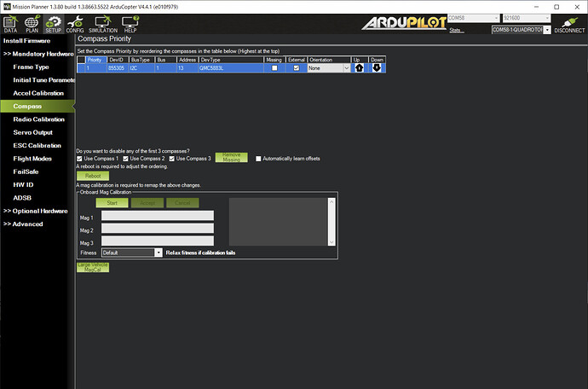Open the Fitness dropdown set to Default
This screenshot has width=588, height=389.
click(131, 253)
